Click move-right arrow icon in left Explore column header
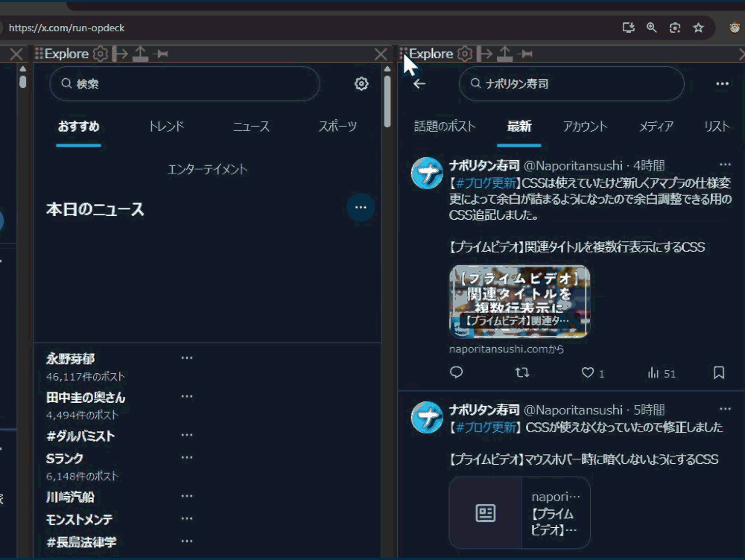Viewport: 745px width, 560px height. (x=121, y=54)
